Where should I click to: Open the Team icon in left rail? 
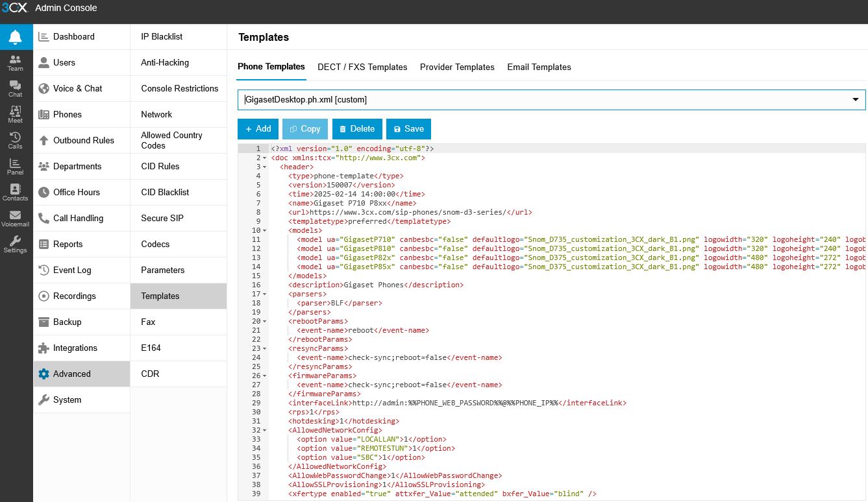click(x=16, y=63)
